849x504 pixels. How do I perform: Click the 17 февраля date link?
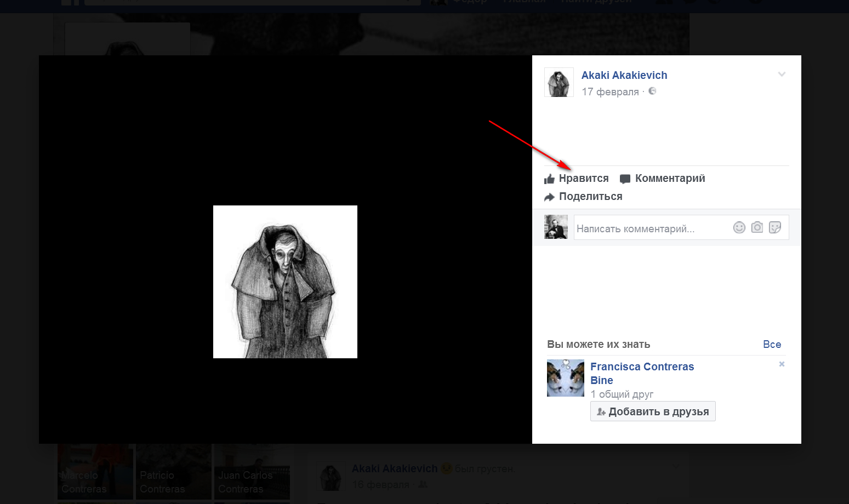click(x=610, y=92)
